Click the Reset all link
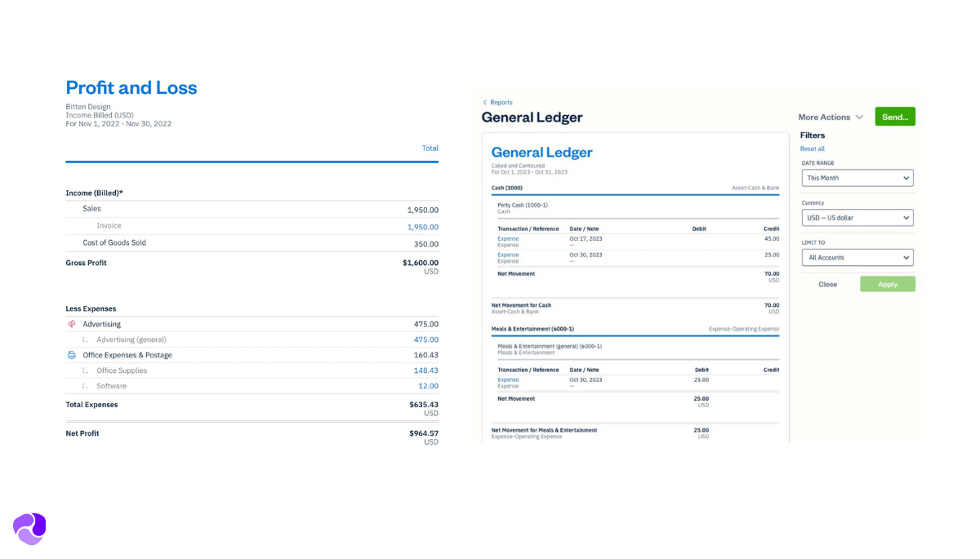980x559 pixels. pos(812,149)
